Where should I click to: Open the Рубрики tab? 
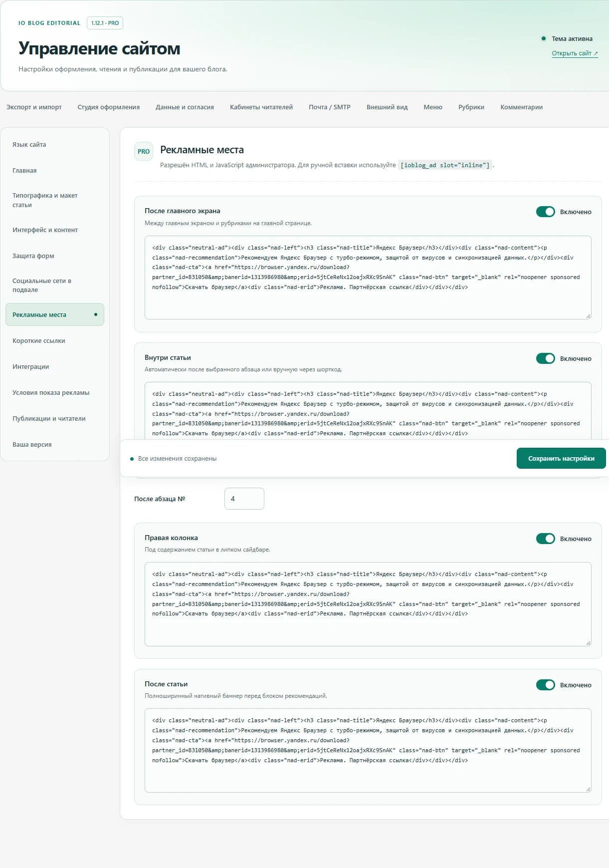tap(471, 107)
